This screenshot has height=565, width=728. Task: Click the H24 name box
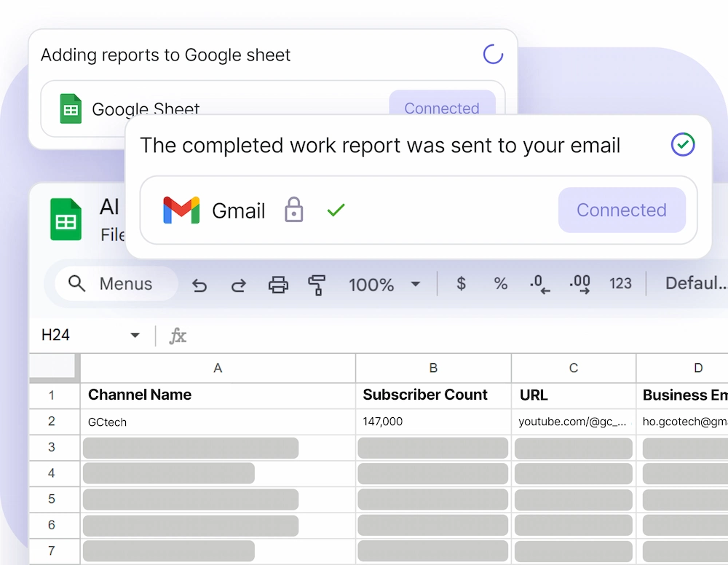(x=56, y=335)
